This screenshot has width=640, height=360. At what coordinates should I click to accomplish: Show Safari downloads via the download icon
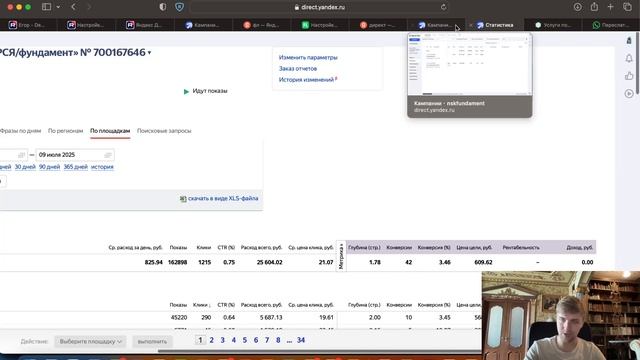click(577, 7)
